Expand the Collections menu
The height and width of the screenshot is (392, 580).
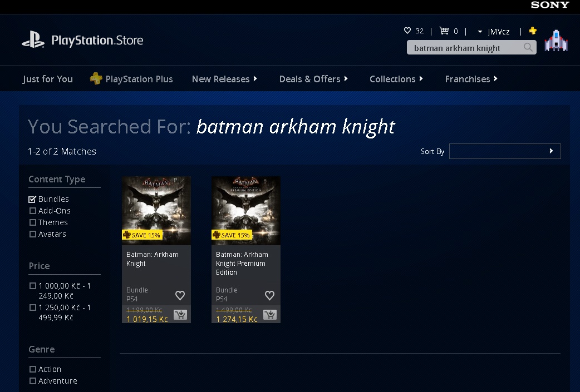pyautogui.click(x=396, y=79)
